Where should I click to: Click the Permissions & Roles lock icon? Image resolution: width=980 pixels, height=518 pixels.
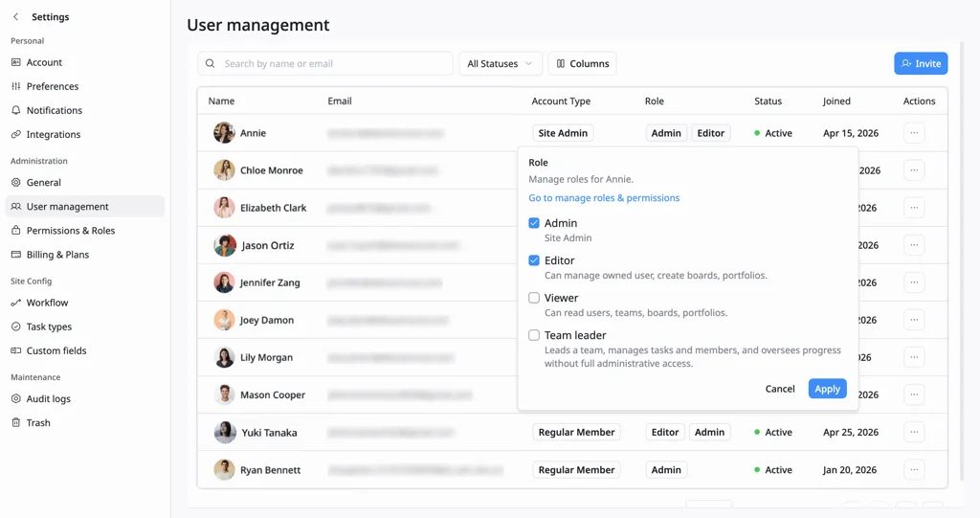[16, 230]
